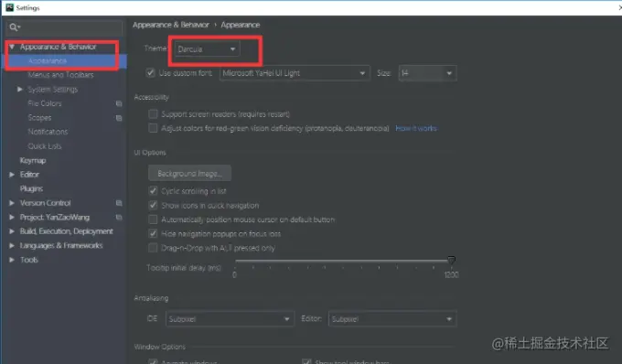Select Scopes settings
Image resolution: width=622 pixels, height=364 pixels.
coord(39,118)
